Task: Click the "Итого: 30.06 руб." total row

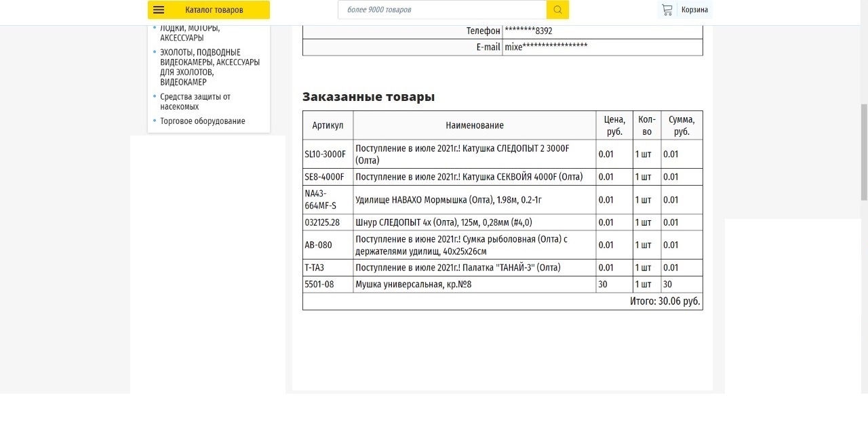Action: [665, 302]
